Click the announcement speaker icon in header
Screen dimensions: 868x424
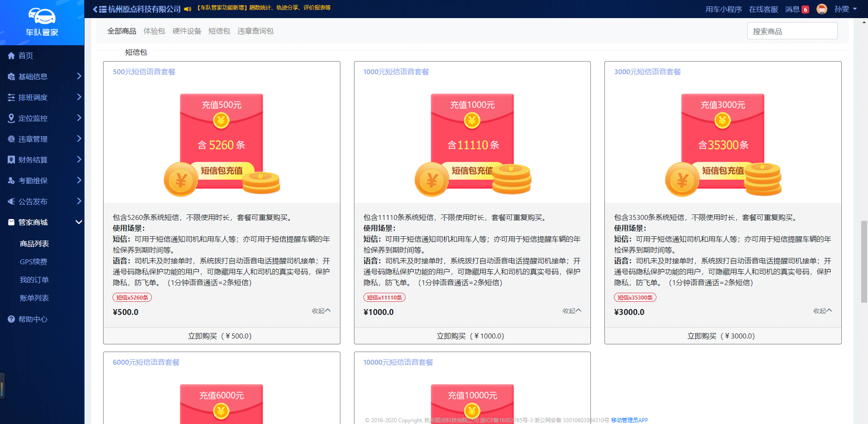188,9
